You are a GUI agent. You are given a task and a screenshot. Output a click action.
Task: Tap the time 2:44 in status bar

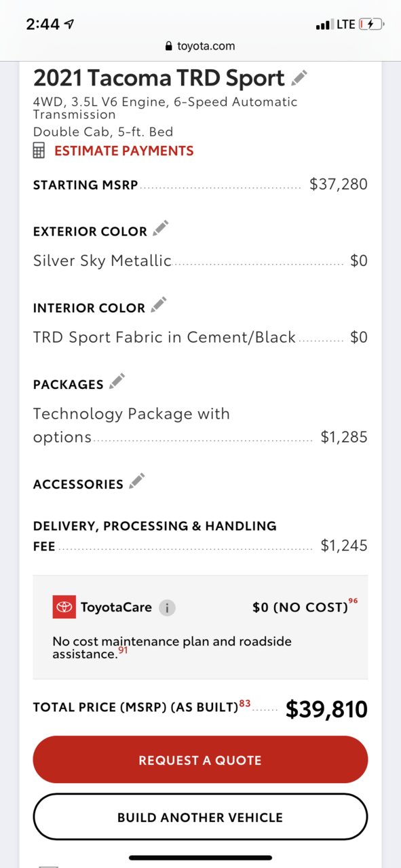click(x=43, y=24)
